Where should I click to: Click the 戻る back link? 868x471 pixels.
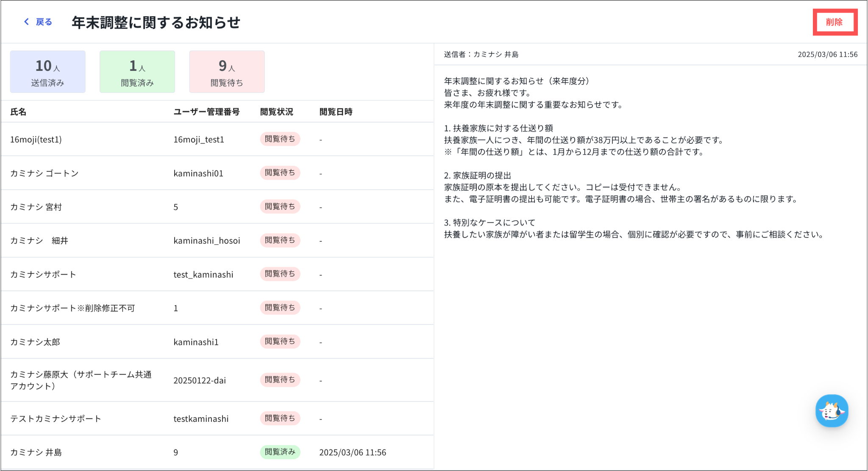[x=44, y=22]
